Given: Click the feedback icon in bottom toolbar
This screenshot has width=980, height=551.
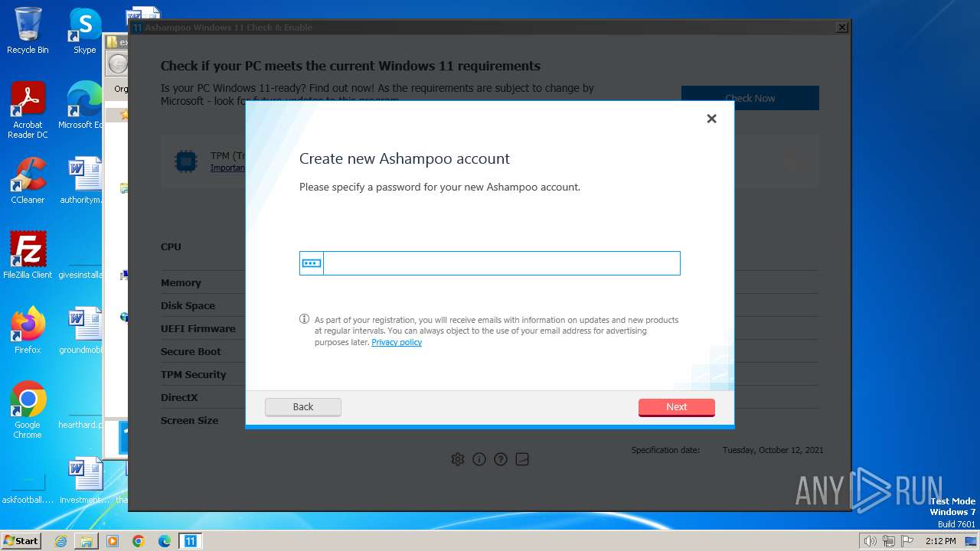Looking at the screenshot, I should [522, 459].
